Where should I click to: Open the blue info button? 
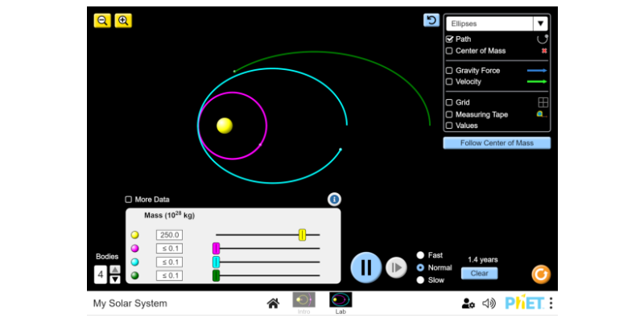334,199
